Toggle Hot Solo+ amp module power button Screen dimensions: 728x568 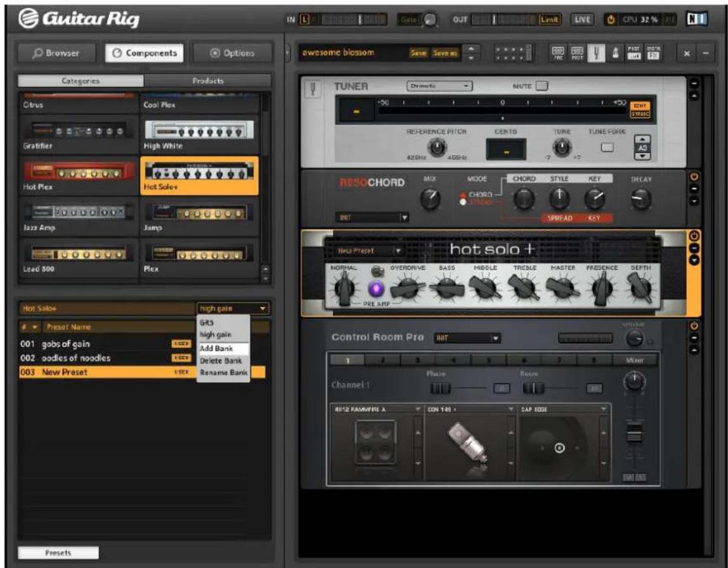click(x=694, y=235)
